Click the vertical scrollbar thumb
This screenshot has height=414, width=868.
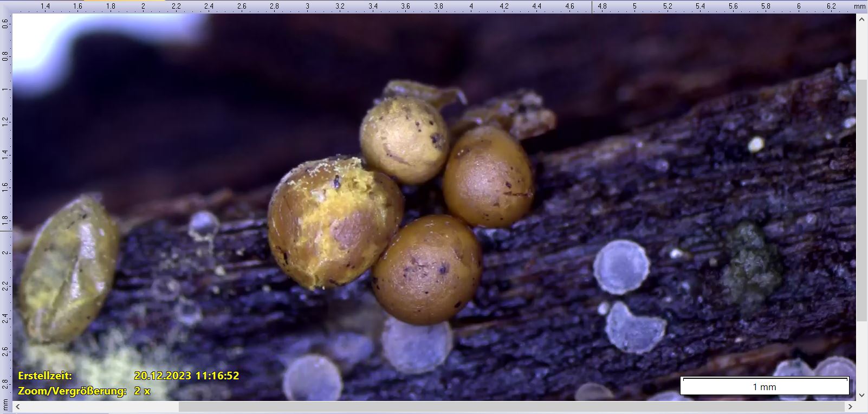(x=861, y=200)
